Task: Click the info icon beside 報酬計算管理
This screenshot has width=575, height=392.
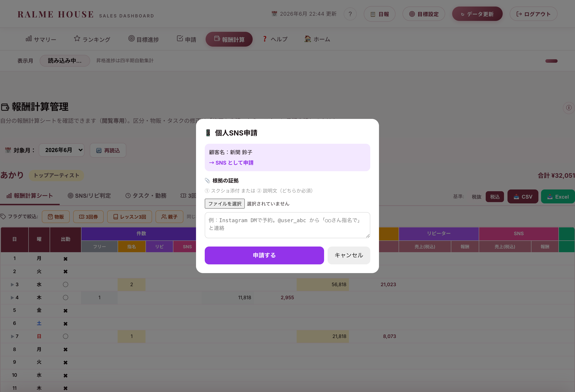Action: pyautogui.click(x=568, y=108)
